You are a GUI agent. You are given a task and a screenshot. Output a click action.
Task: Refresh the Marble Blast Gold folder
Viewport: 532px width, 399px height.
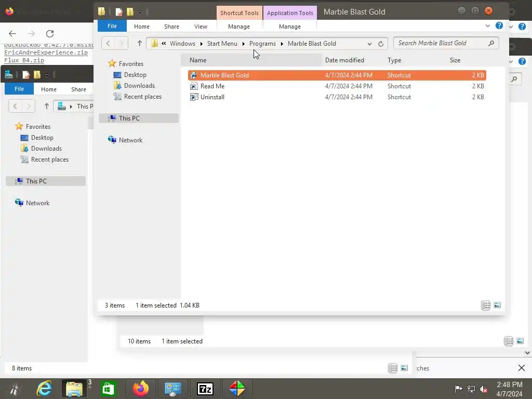pyautogui.click(x=381, y=44)
